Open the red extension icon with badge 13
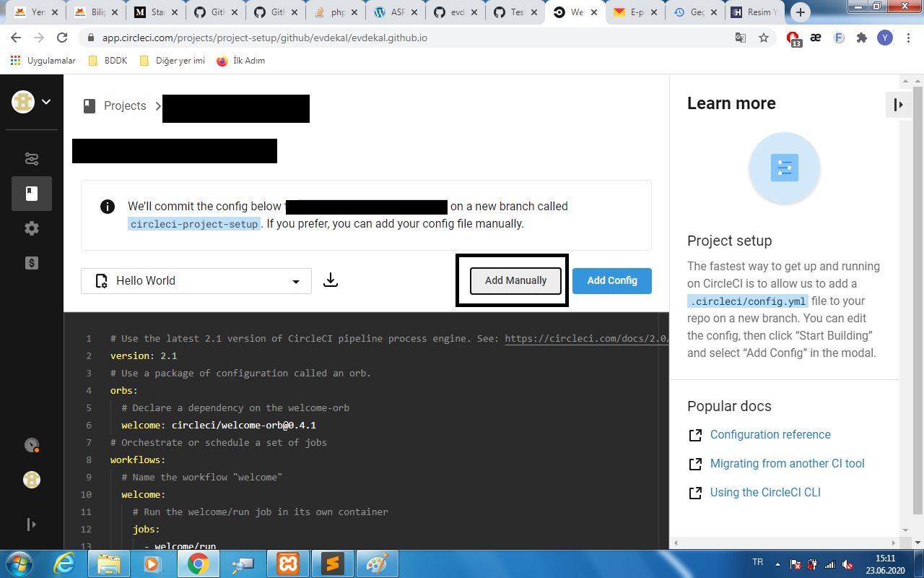Image resolution: width=924 pixels, height=578 pixels. point(793,38)
